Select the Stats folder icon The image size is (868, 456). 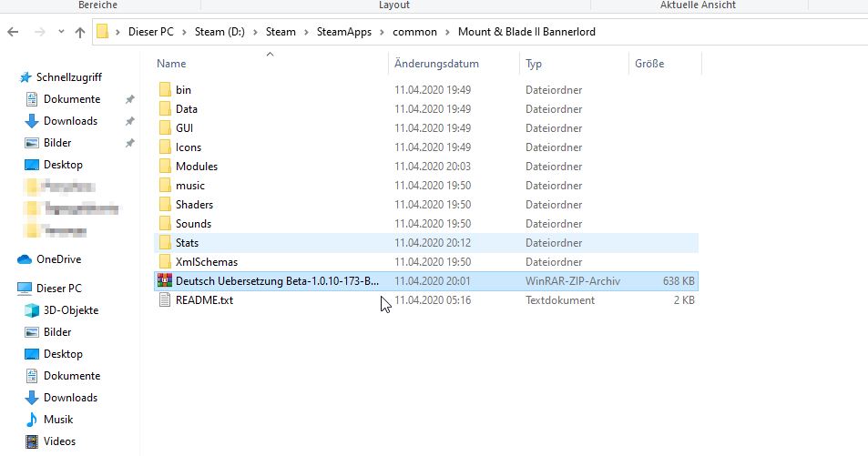point(165,242)
